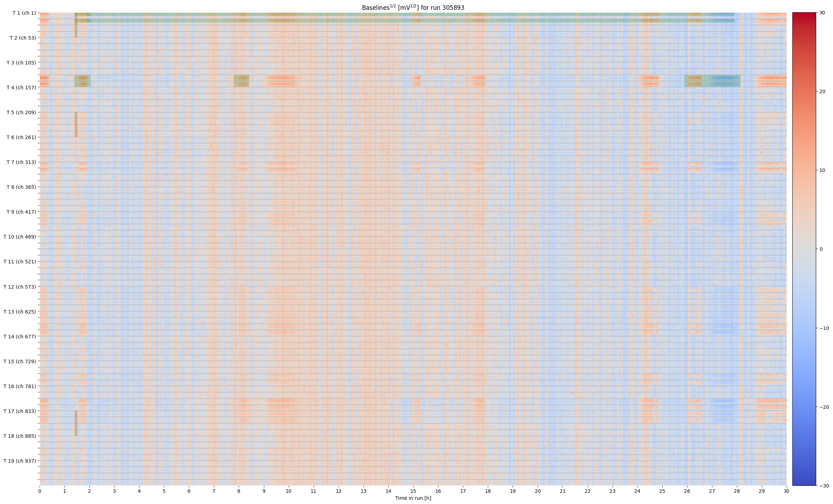Click the hour 8 tick label

pyautogui.click(x=239, y=491)
